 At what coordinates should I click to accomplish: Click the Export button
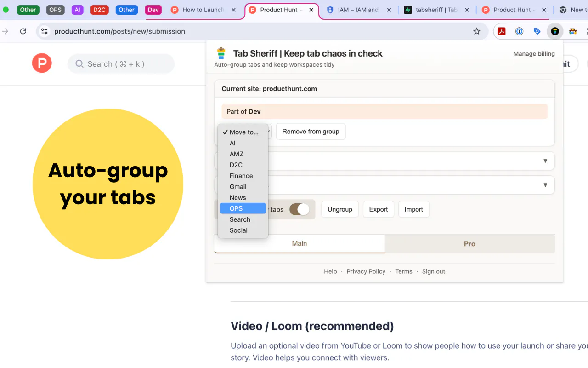coord(379,209)
